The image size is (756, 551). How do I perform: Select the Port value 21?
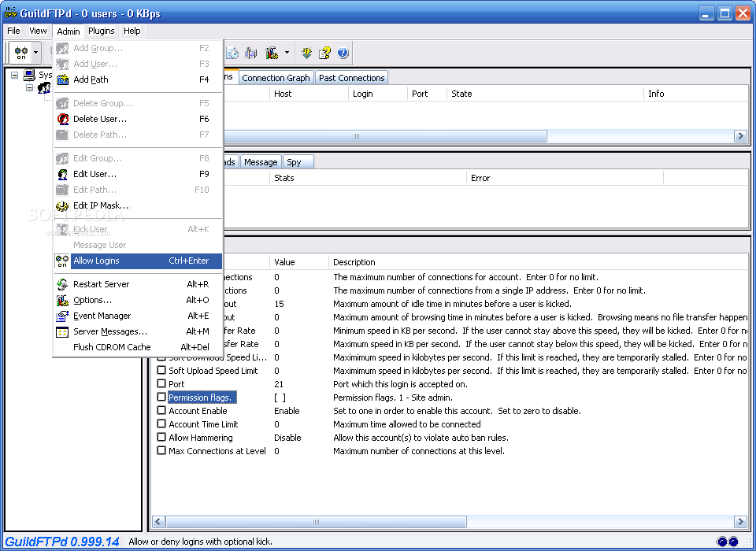[279, 384]
